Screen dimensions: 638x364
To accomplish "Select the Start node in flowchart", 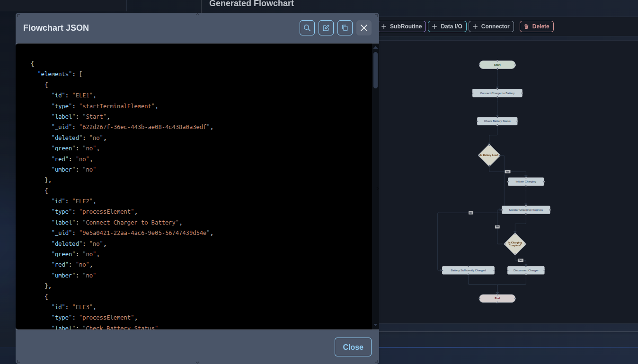I will (x=497, y=65).
